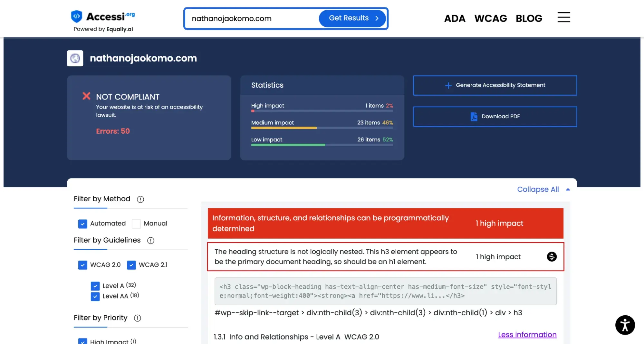Open the Filter by Priority info icon
Viewport: 644px width, 344px height.
[138, 318]
